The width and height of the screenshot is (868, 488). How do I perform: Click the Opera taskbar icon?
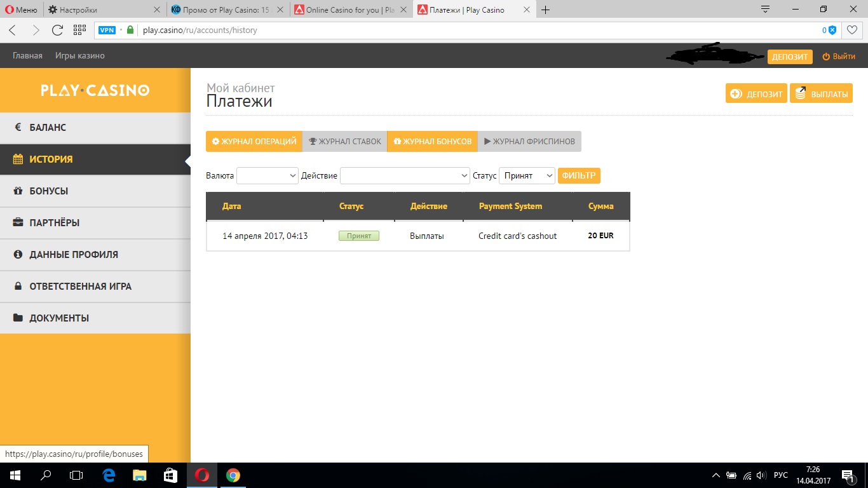pos(202,475)
